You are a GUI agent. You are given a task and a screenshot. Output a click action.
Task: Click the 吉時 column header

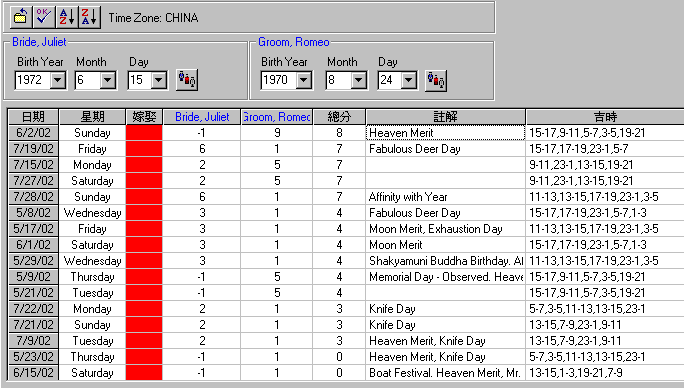(x=605, y=117)
